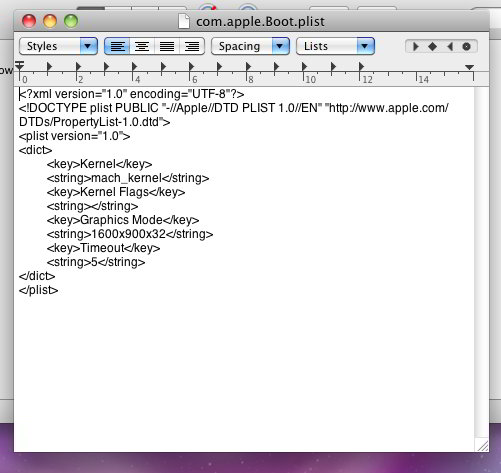Zoom the window with green button

(x=71, y=21)
